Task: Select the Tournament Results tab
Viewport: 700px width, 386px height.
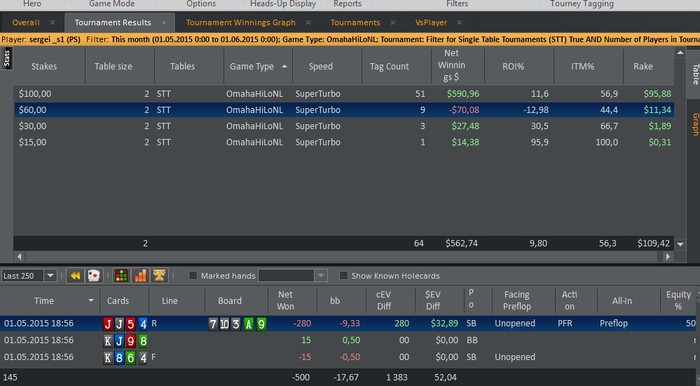Action: coord(113,22)
